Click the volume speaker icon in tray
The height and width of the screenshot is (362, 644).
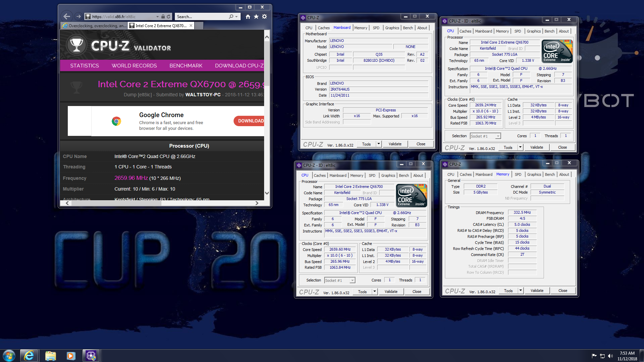[x=610, y=356]
